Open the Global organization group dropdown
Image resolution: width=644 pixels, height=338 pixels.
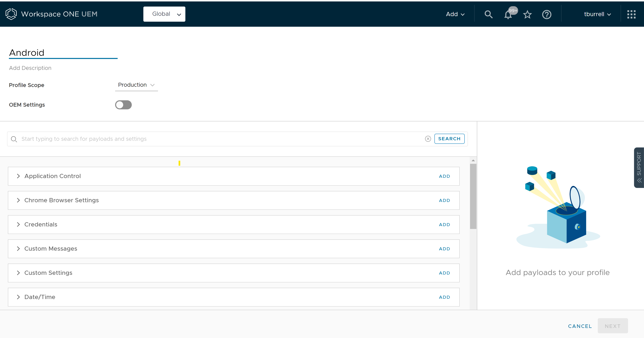tap(164, 14)
